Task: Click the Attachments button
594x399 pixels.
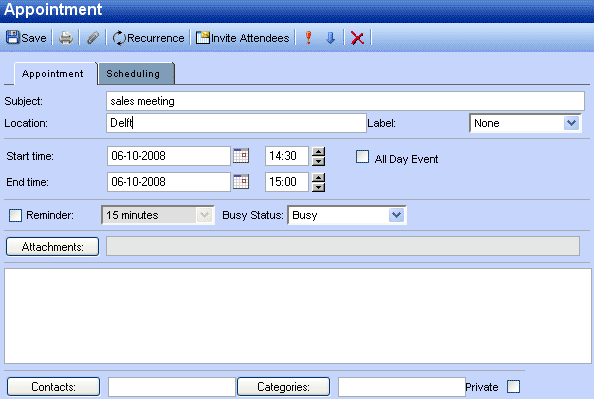Action: click(53, 247)
